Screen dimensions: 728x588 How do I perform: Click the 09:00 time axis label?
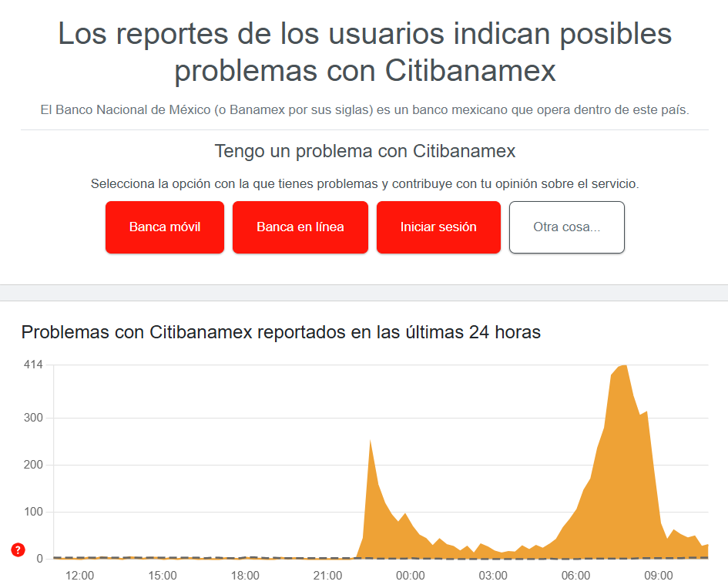click(659, 576)
